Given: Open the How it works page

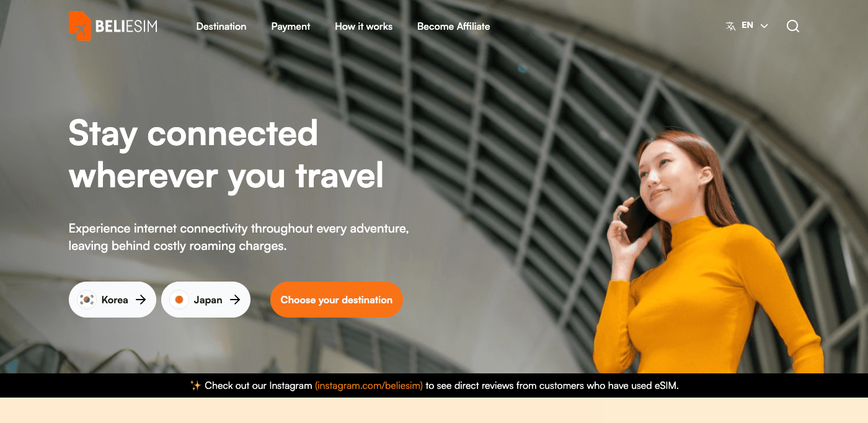Looking at the screenshot, I should (364, 27).
